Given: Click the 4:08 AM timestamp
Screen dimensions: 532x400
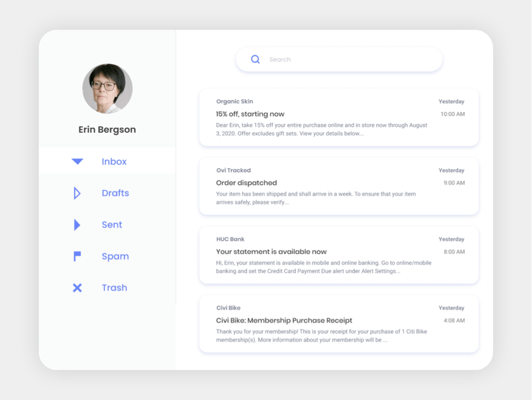Looking at the screenshot, I should point(454,321).
